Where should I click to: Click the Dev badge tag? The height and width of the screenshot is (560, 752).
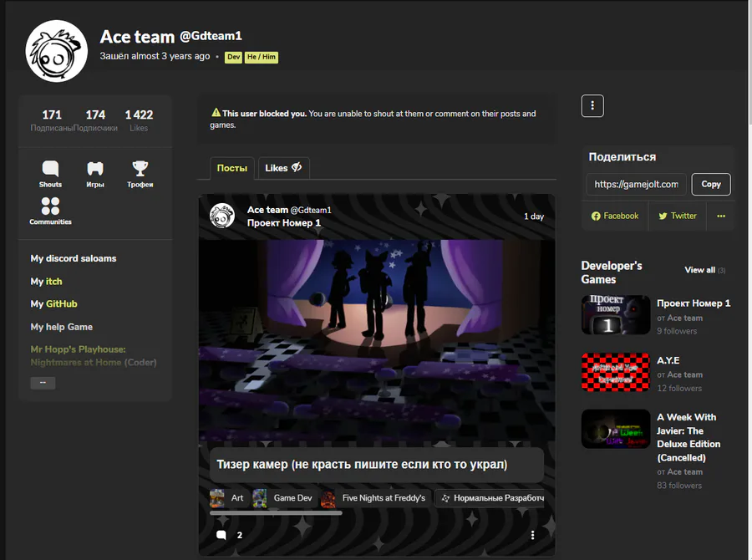coord(234,57)
